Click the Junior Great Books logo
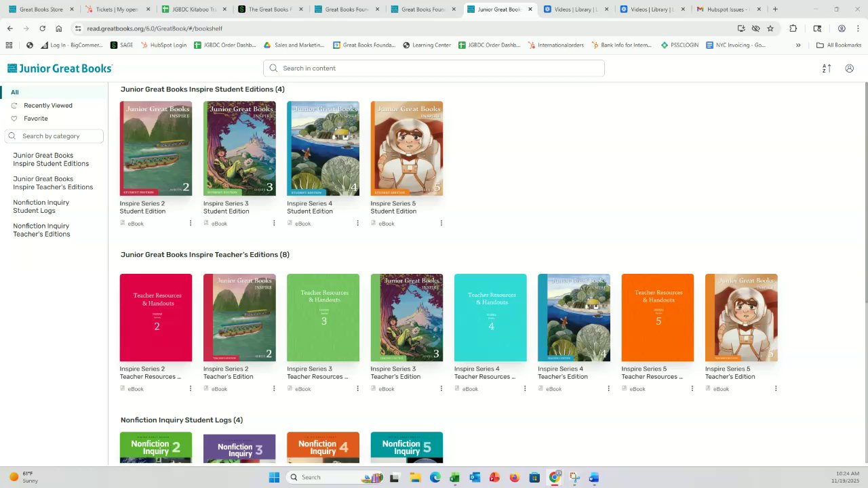The height and width of the screenshot is (488, 868). (60, 68)
